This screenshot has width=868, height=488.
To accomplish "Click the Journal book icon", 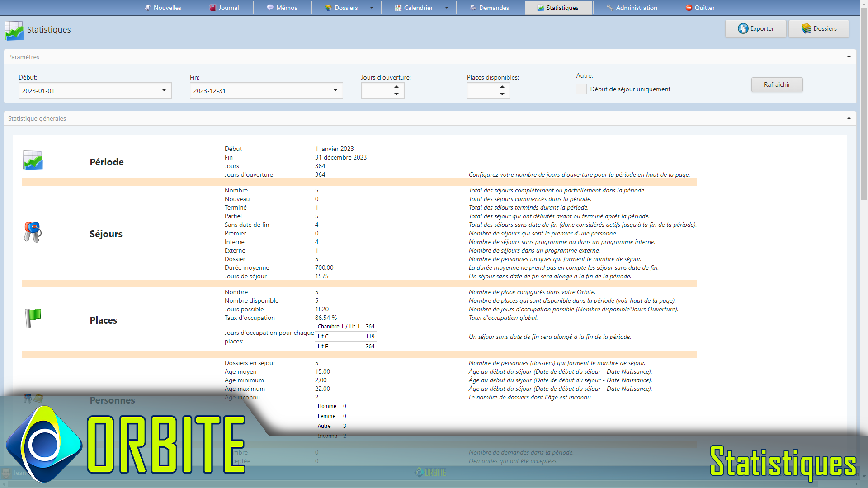I will click(x=213, y=8).
